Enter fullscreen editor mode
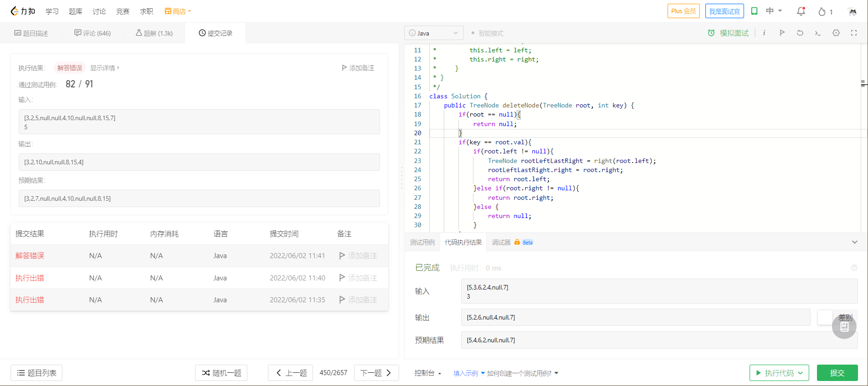The width and height of the screenshot is (868, 386). [853, 33]
